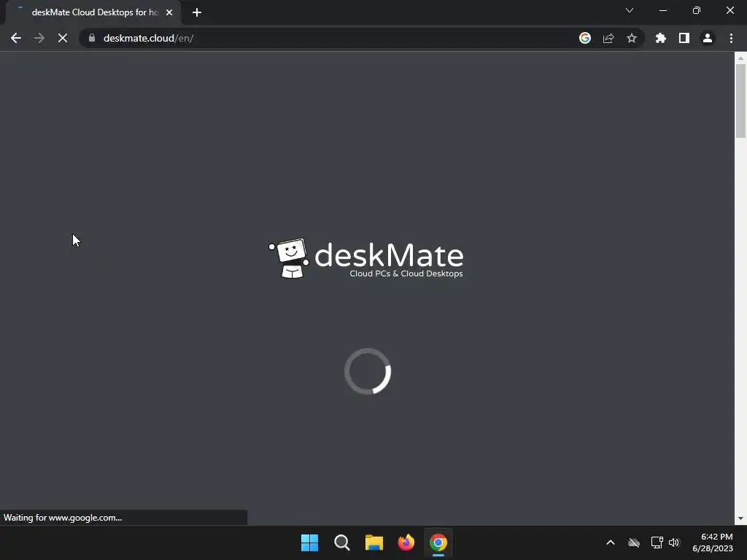This screenshot has width=747, height=560.
Task: Open the volume speaker tray icon
Action: 674,542
